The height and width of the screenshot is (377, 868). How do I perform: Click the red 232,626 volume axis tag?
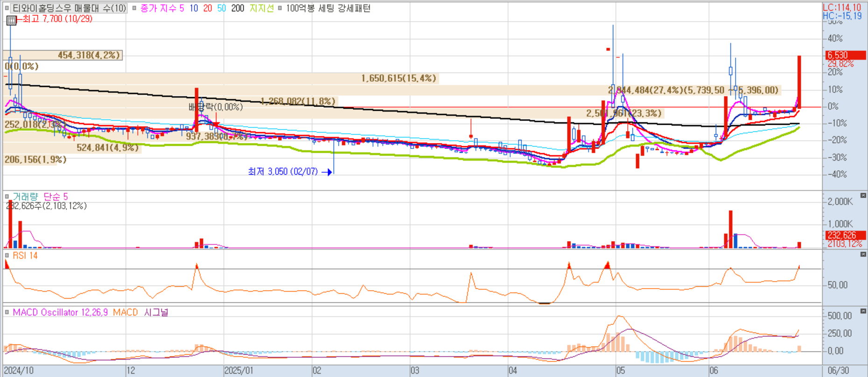tap(846, 235)
